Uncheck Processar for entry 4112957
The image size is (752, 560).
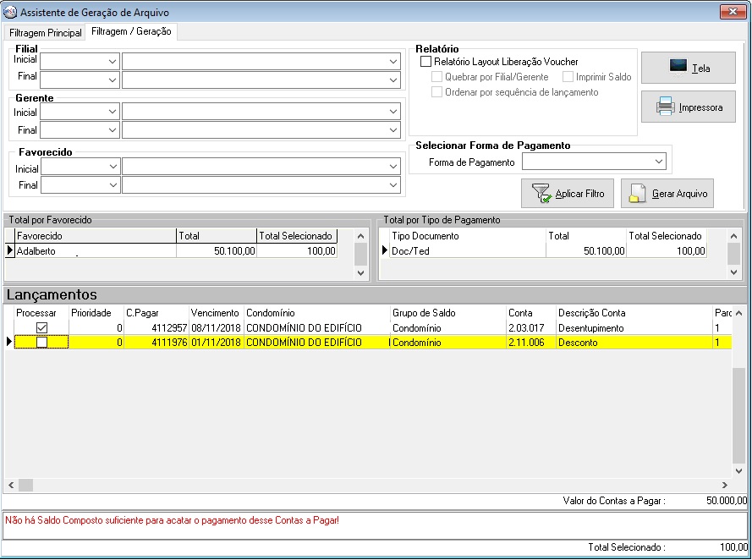click(41, 328)
